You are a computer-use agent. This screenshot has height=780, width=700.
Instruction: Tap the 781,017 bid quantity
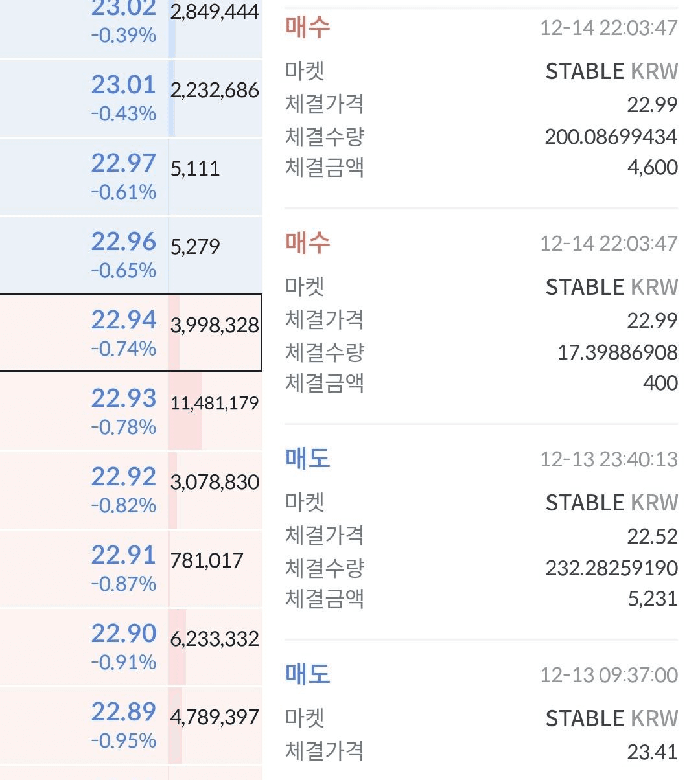click(207, 560)
